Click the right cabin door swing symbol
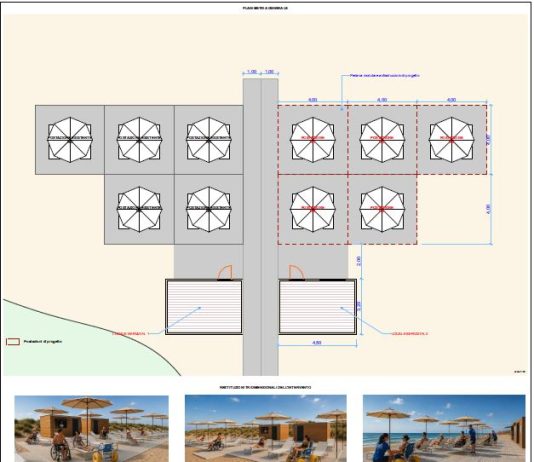The height and width of the screenshot is (462, 534). tap(297, 272)
